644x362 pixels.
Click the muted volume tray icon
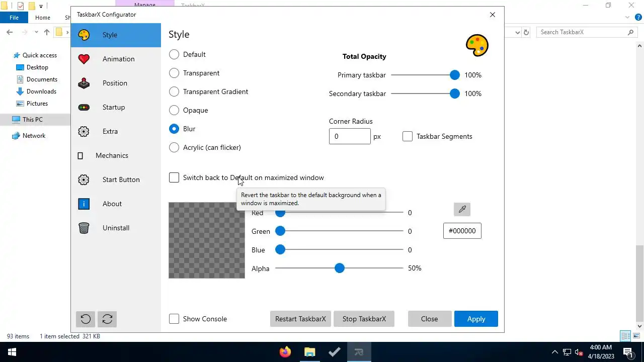click(579, 352)
